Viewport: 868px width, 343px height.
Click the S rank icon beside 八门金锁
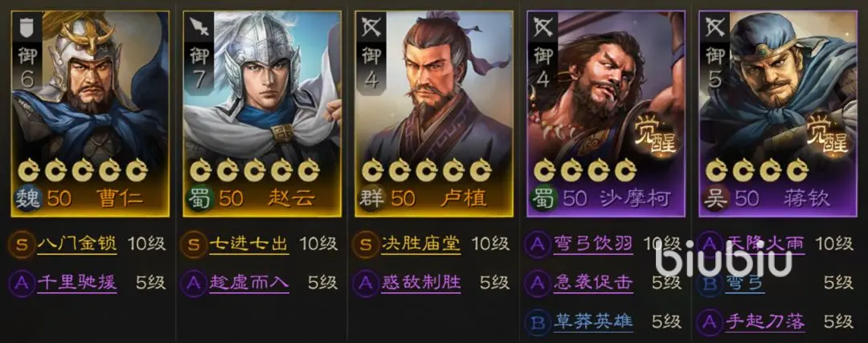(x=22, y=244)
